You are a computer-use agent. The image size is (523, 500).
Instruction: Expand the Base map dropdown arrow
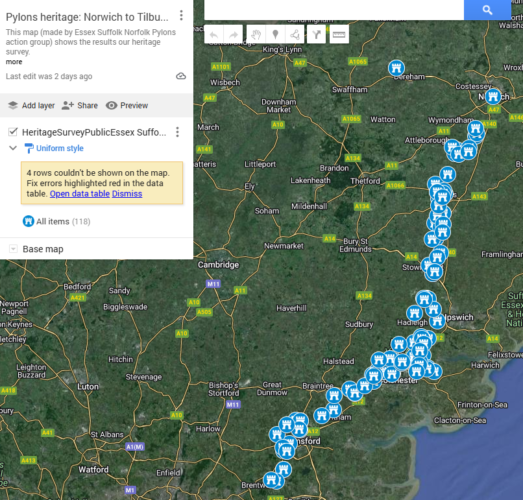pos(13,249)
